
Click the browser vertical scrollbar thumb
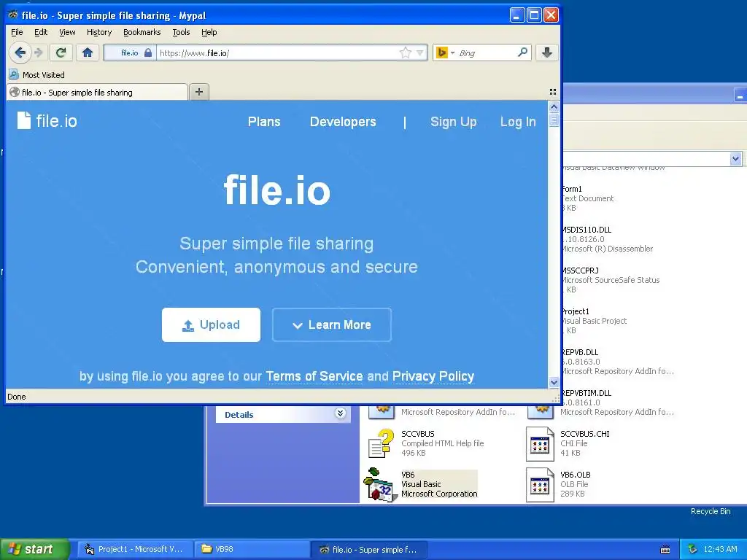pyautogui.click(x=554, y=119)
